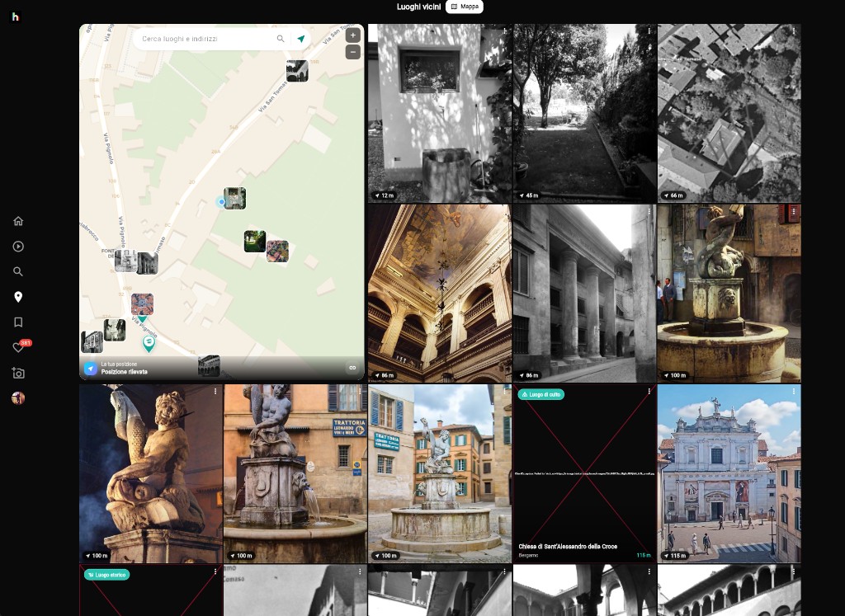
Task: Click the 66 m distance badge
Action: [674, 195]
